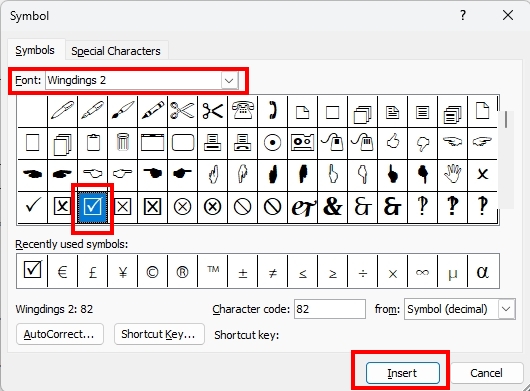Screen dimensions: 530x391
Task: Click the symbol grid vertical scrollbar
Action: (x=506, y=159)
